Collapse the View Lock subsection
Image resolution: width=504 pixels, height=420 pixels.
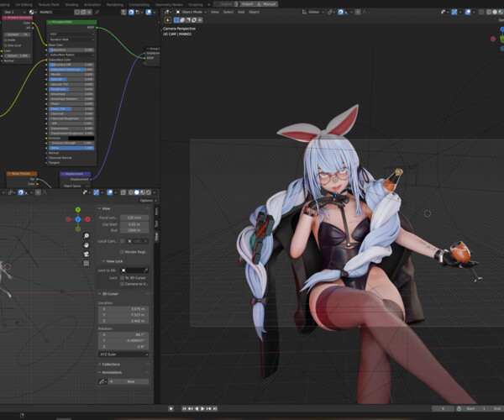[x=103, y=261]
